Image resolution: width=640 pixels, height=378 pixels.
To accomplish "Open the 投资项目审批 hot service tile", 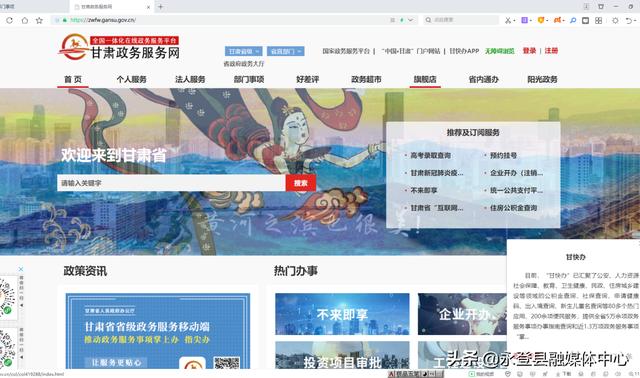I will (342, 356).
